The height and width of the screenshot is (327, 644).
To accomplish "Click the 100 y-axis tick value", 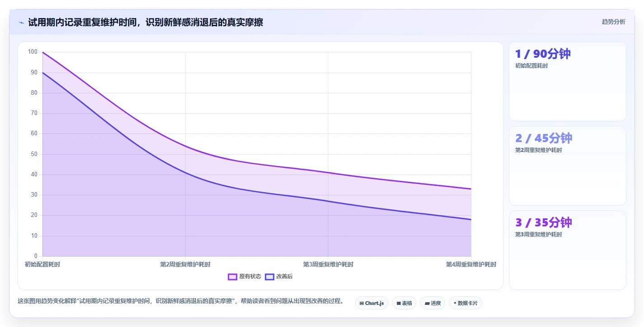I will (33, 52).
